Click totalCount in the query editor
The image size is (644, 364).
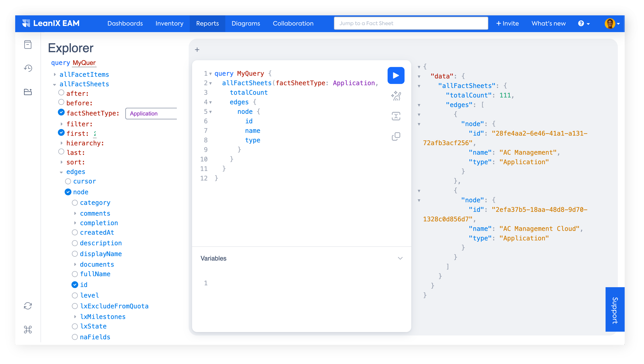pos(249,93)
